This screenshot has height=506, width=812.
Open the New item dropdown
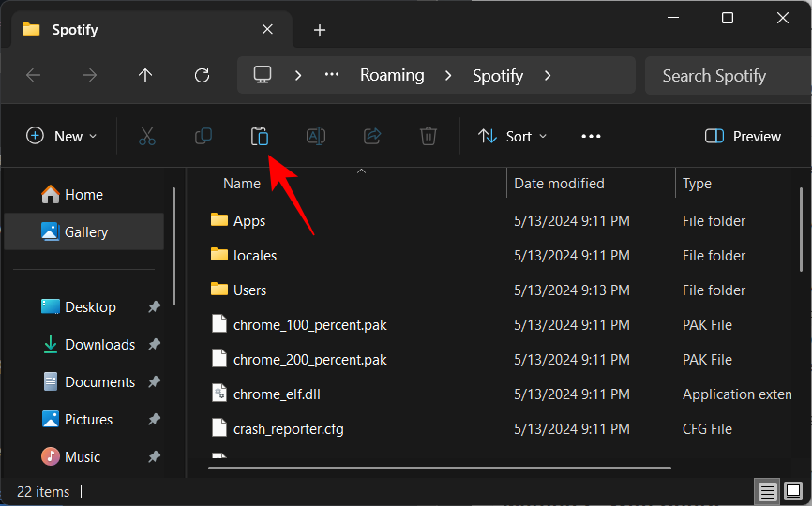point(62,137)
